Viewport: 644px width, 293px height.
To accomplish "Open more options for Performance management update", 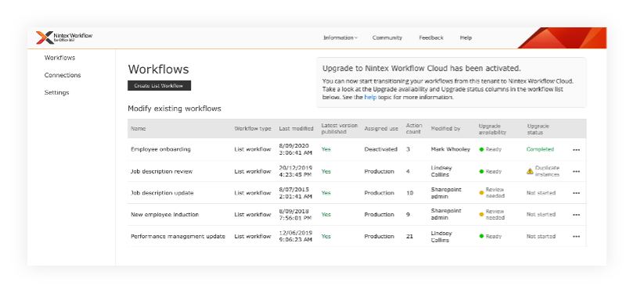I will click(x=576, y=237).
